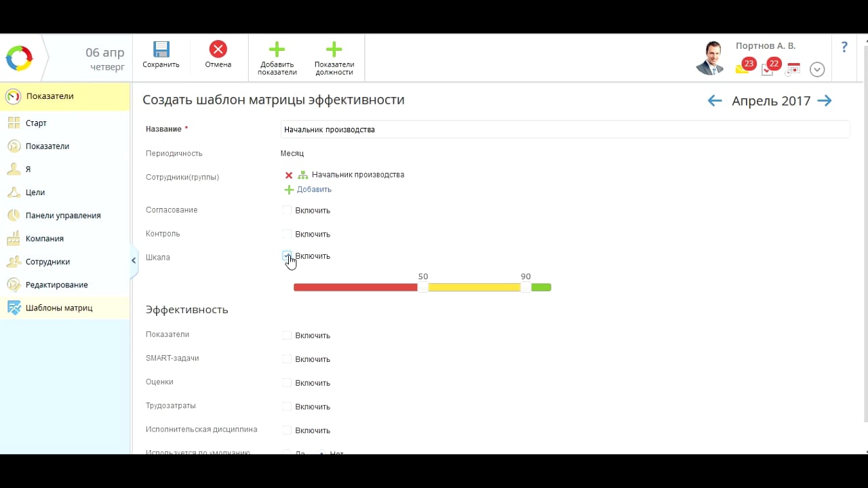
Task: Enable the Согласование checkbox
Action: [x=287, y=210]
